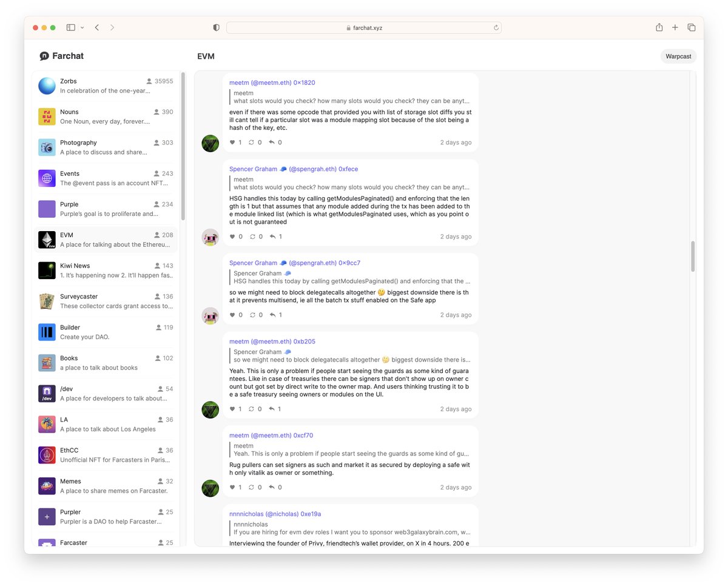Click the /dev channel avatar
728x586 pixels.
[47, 394]
